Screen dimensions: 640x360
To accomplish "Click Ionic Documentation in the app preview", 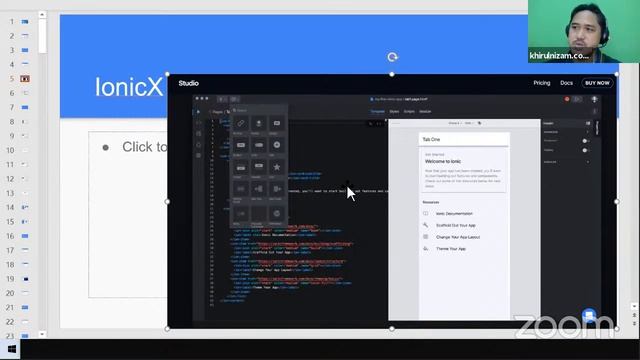I will pyautogui.click(x=454, y=213).
